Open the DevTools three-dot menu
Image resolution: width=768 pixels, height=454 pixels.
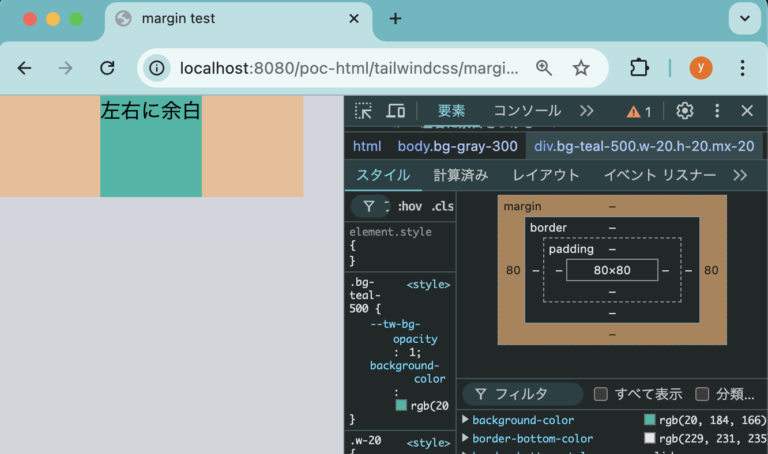(x=716, y=111)
